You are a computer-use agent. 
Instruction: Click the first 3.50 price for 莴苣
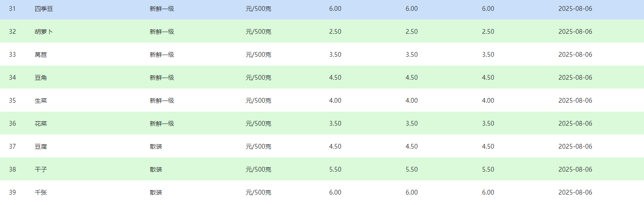[335, 55]
